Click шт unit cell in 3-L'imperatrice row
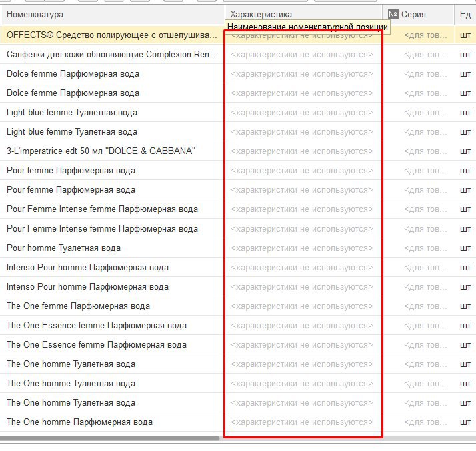This screenshot has width=476, height=451. tap(465, 151)
